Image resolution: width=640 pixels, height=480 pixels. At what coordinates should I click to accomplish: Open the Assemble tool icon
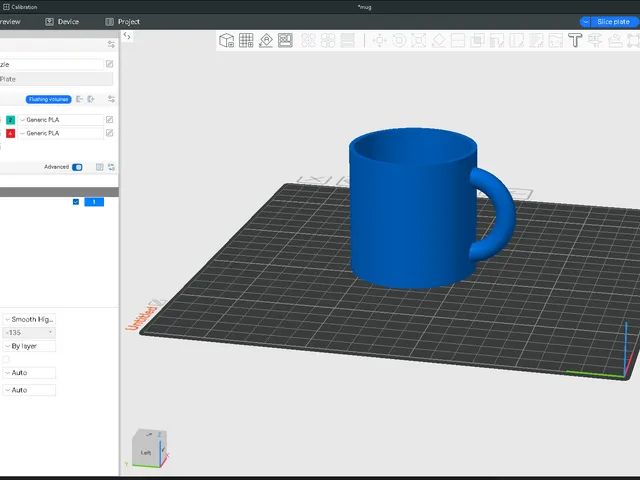(614, 40)
